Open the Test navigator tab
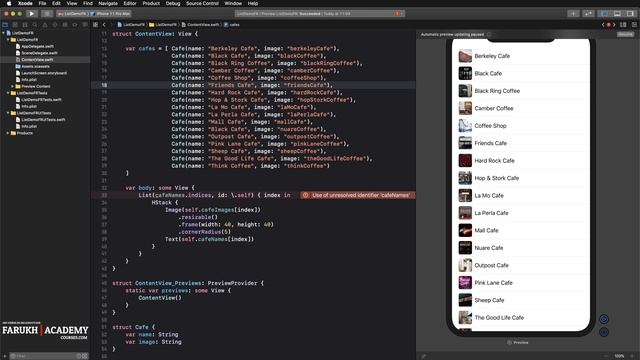Viewport: 640px width, 360px height. point(55,25)
